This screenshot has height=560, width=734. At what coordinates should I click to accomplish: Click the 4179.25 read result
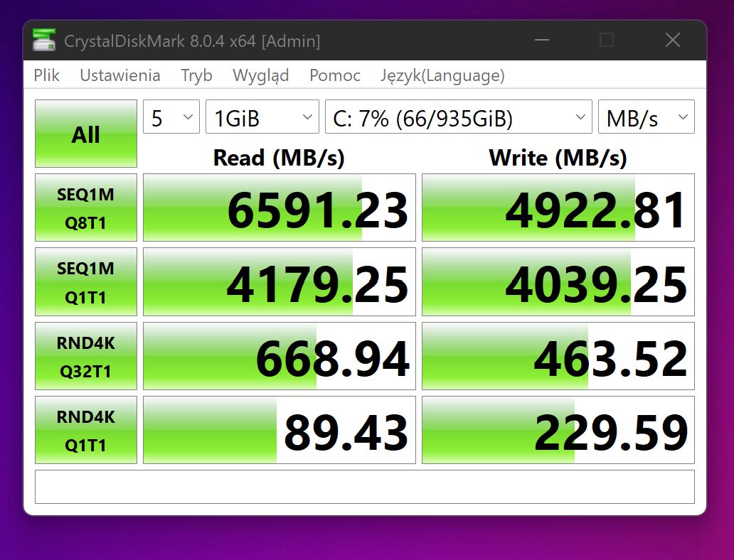pyautogui.click(x=280, y=282)
